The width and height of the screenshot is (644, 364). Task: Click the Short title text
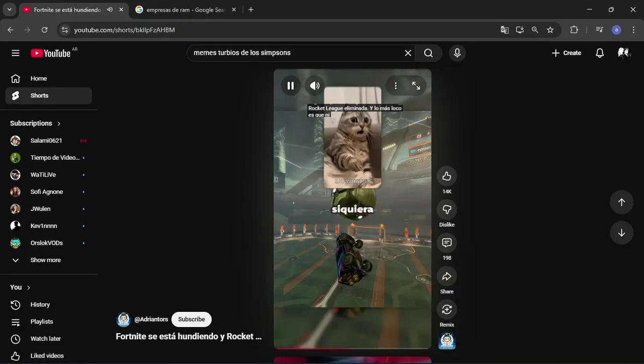point(189,337)
